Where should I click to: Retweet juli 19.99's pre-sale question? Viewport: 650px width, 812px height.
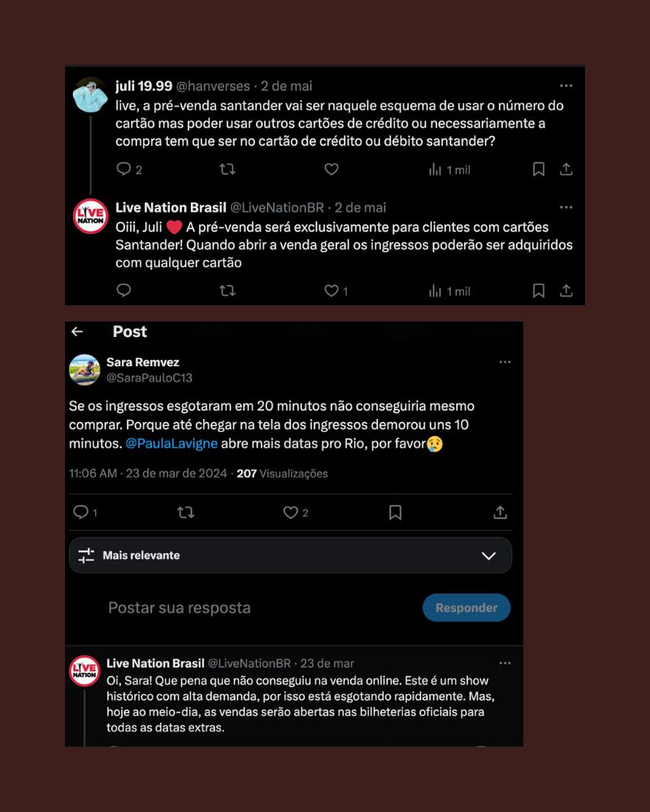(x=227, y=169)
